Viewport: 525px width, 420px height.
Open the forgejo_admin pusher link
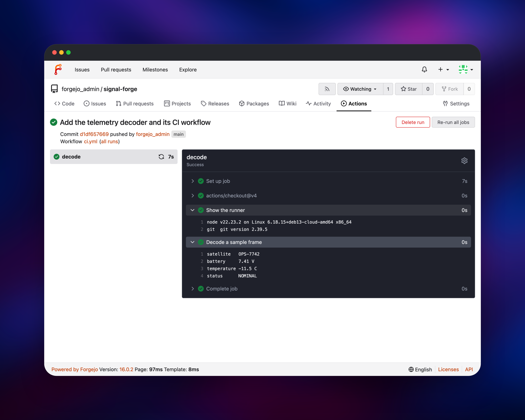coord(153,134)
